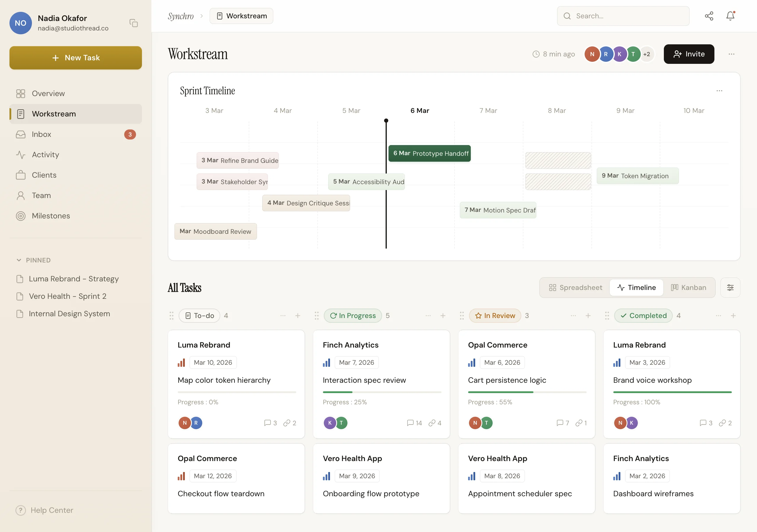Collapse the PINNED section chevron
Image resolution: width=757 pixels, height=532 pixels.
point(19,260)
